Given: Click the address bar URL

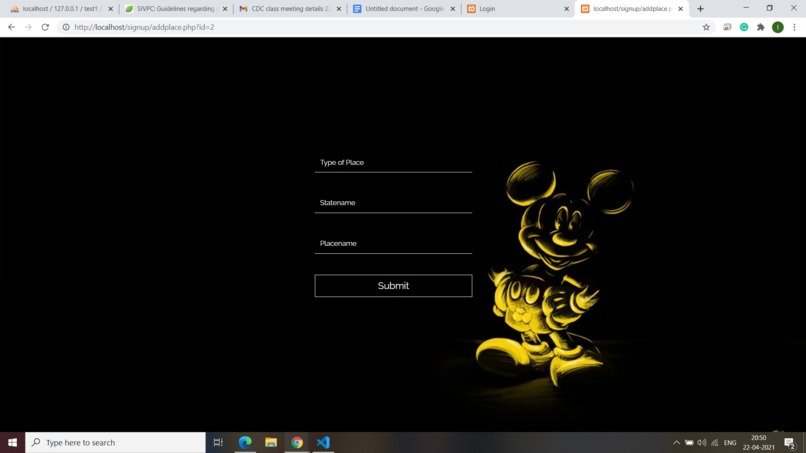Looking at the screenshot, I should [144, 27].
